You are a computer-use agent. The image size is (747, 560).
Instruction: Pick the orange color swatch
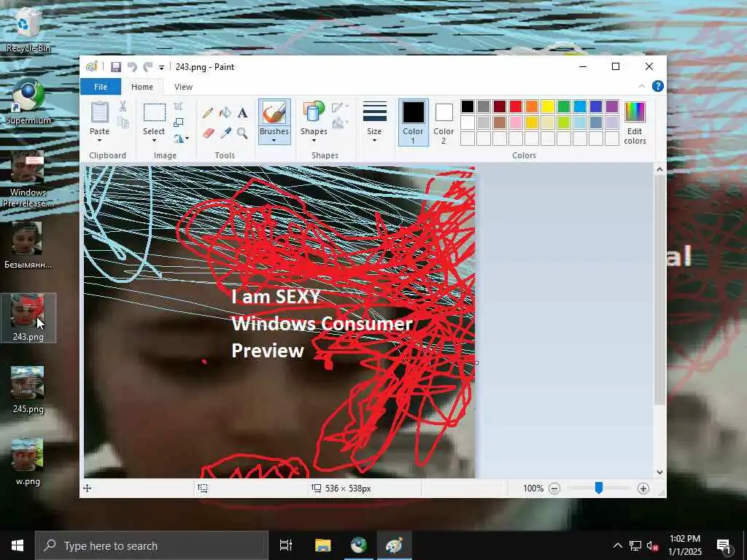coord(532,106)
